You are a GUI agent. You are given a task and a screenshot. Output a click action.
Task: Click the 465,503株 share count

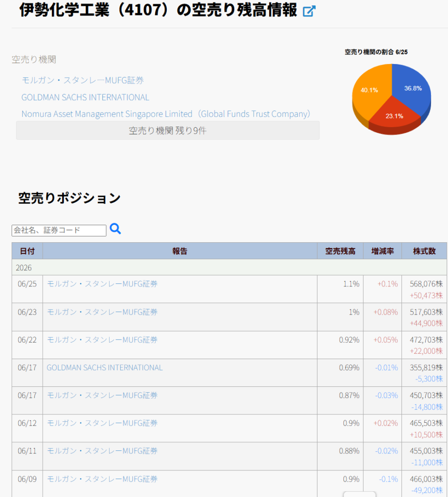426,423
